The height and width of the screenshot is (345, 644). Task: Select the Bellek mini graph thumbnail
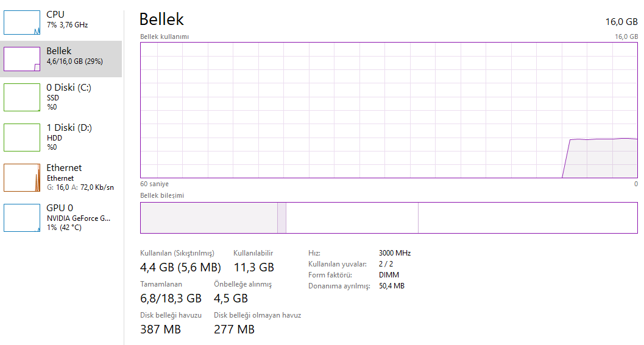21,59
